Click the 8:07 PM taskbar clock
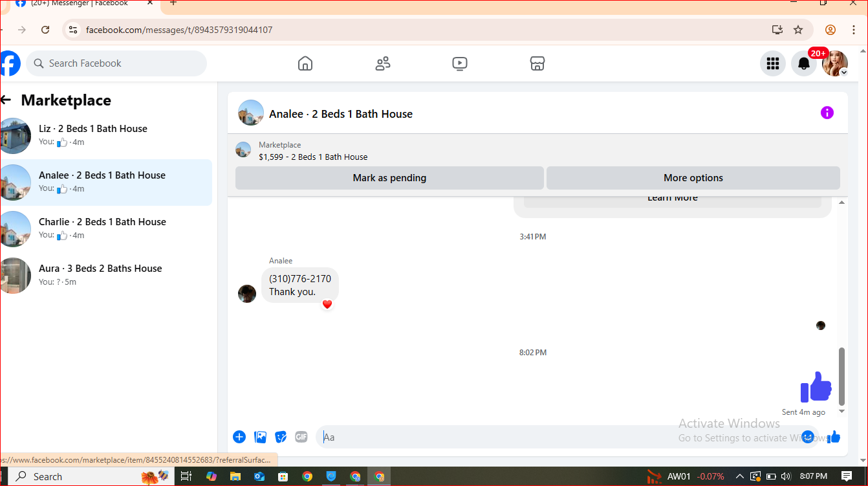868x486 pixels. (813, 476)
